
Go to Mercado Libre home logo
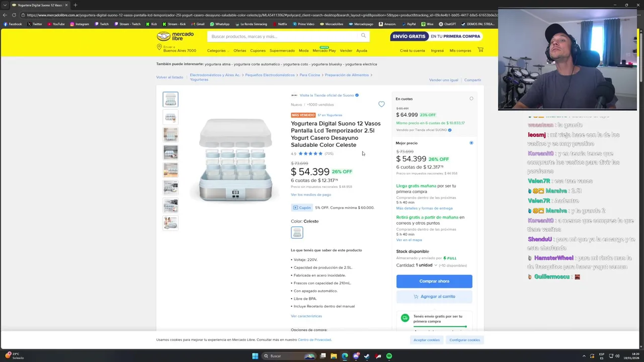point(175,36)
